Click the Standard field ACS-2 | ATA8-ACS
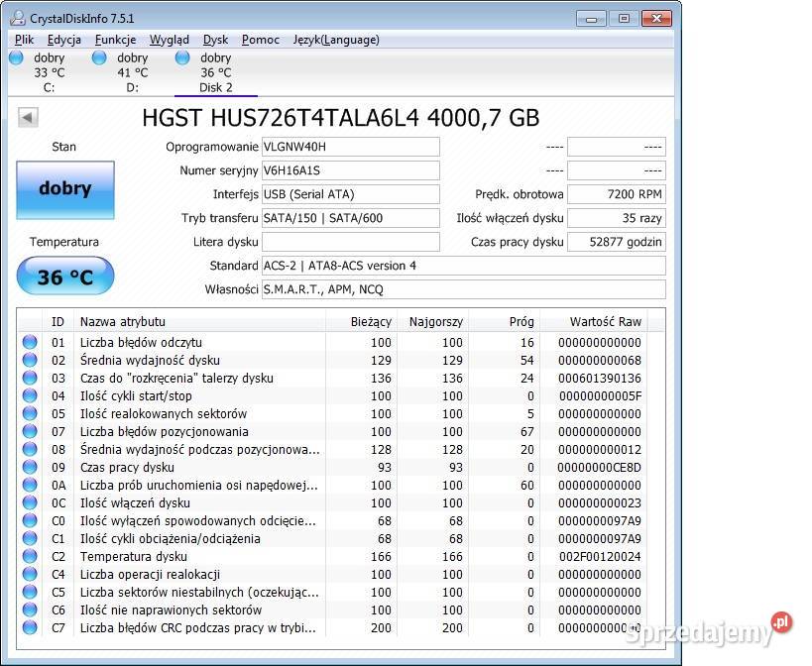812x666 pixels. tap(463, 266)
